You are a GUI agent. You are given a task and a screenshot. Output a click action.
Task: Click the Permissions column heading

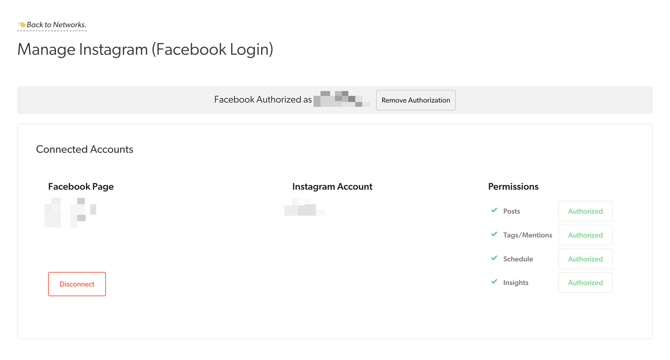(x=513, y=187)
